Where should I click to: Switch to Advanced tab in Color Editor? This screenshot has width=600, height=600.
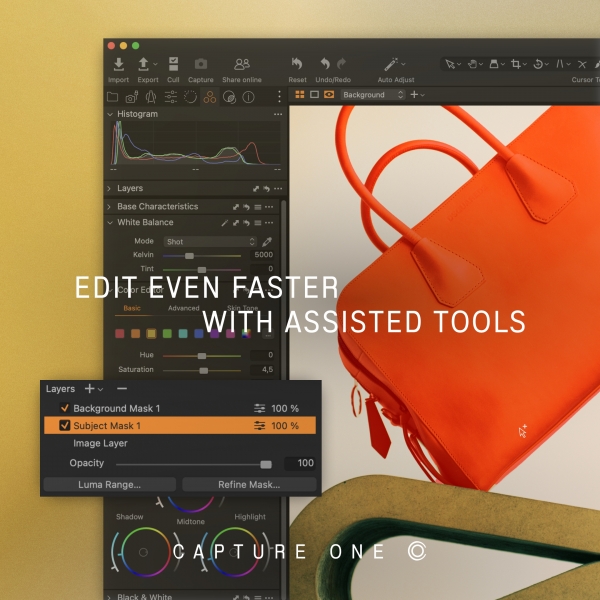click(184, 308)
